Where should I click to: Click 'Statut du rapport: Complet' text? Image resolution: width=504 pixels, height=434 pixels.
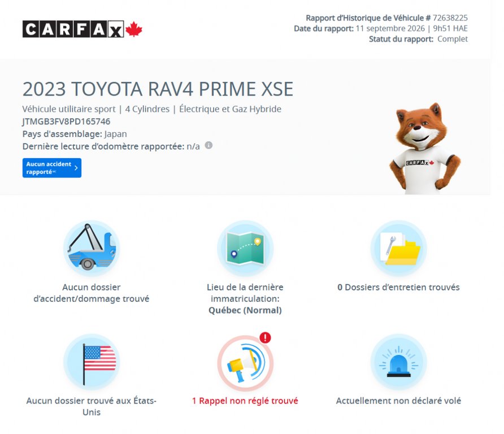419,39
